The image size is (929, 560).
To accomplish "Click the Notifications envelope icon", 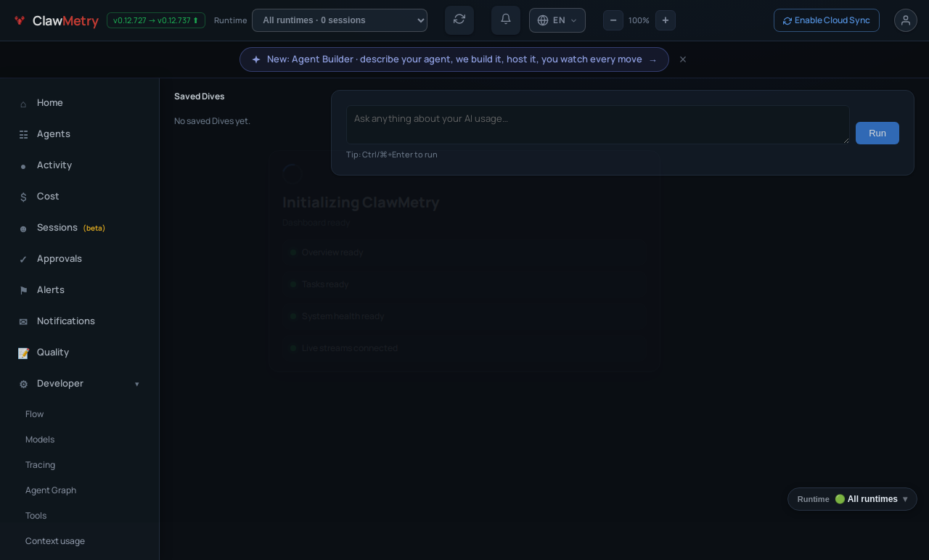I will coord(23,322).
